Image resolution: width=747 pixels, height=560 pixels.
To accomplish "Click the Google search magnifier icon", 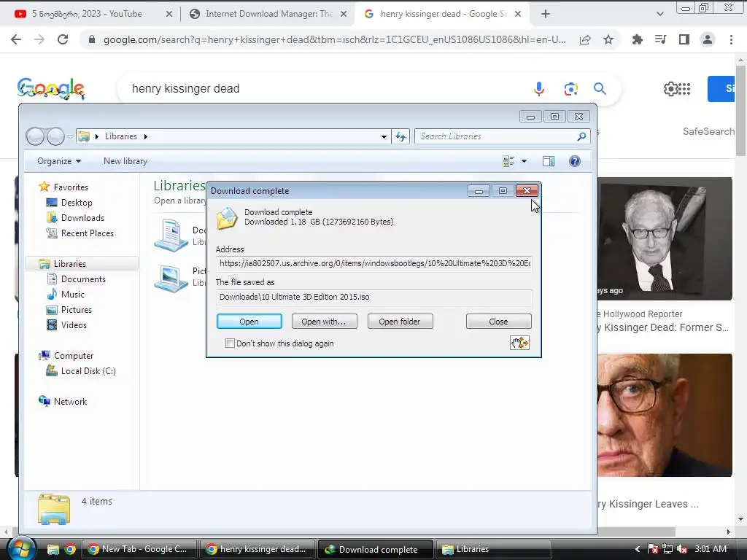I will (600, 88).
